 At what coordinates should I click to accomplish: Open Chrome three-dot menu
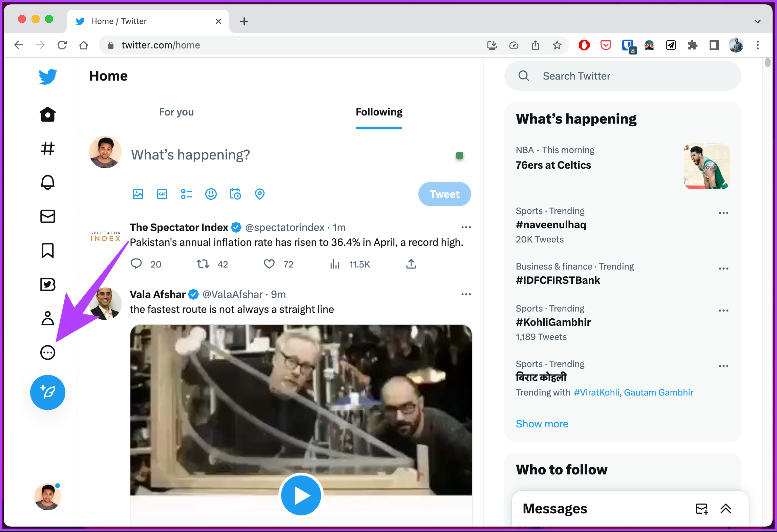(x=758, y=45)
